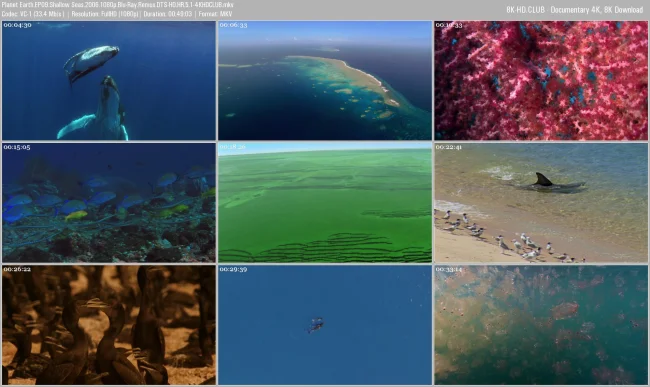Open the sepia cormorants thumbnail

pyautogui.click(x=109, y=325)
